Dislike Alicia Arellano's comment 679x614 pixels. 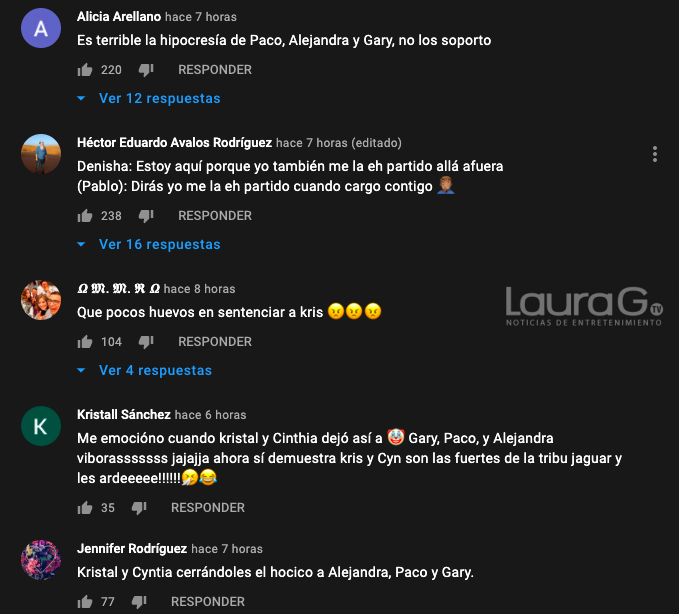coord(146,70)
